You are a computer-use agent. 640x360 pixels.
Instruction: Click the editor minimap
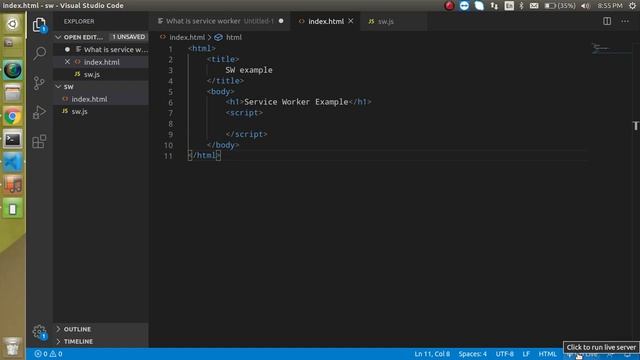pos(611,49)
